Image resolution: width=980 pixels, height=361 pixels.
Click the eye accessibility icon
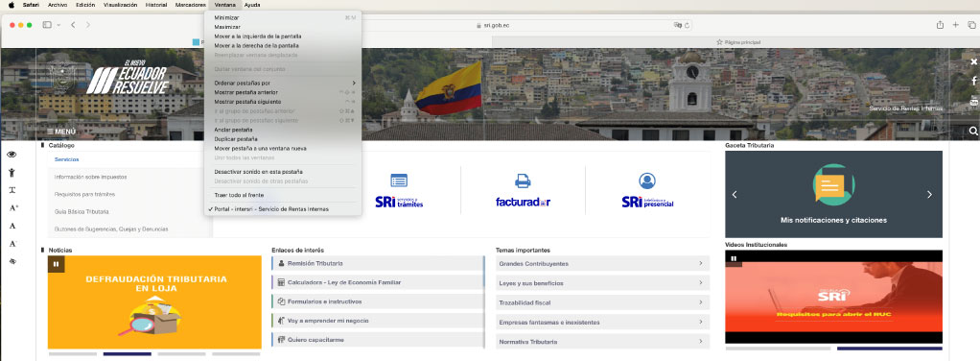[12, 155]
